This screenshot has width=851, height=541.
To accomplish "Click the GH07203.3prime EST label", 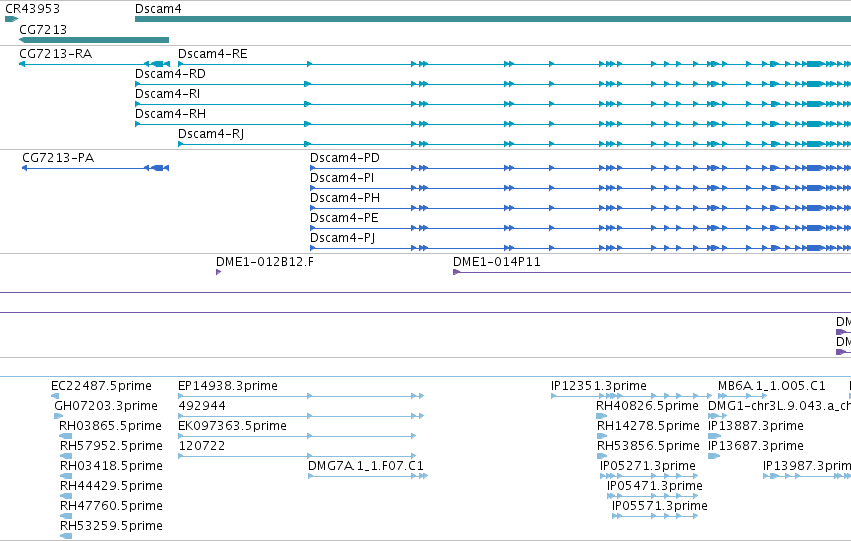I will (x=106, y=406).
